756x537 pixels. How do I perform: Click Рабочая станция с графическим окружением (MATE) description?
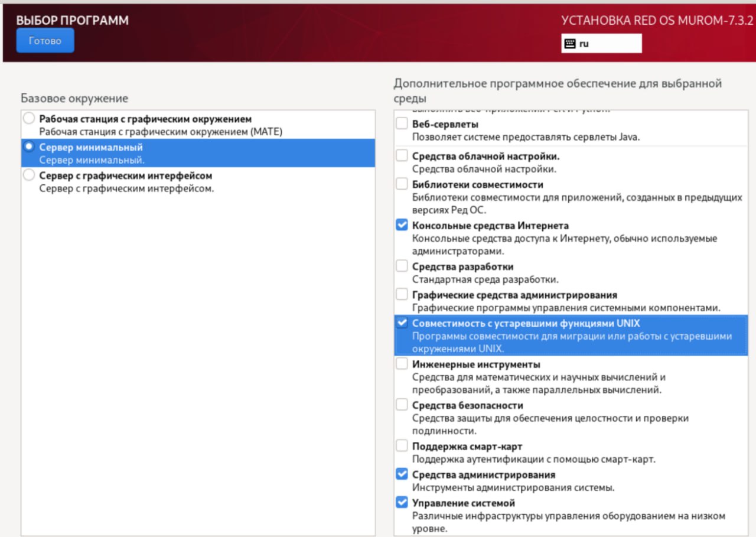(161, 132)
